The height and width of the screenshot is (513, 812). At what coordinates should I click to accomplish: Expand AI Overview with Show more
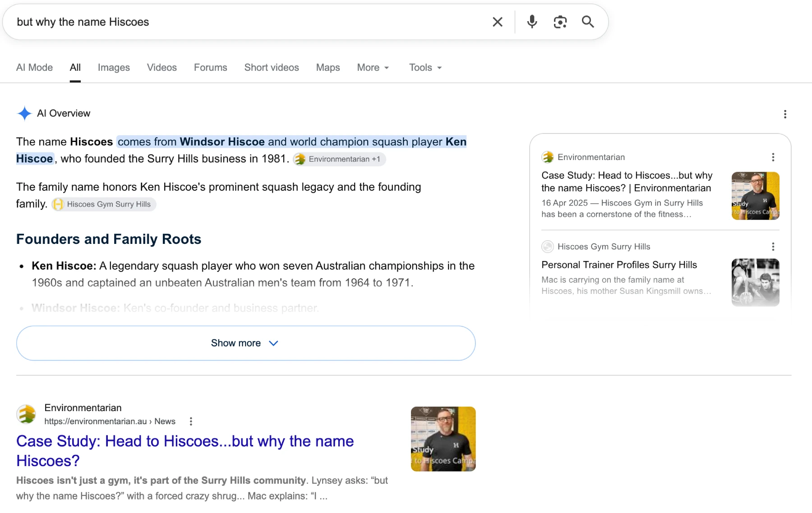coord(246,343)
